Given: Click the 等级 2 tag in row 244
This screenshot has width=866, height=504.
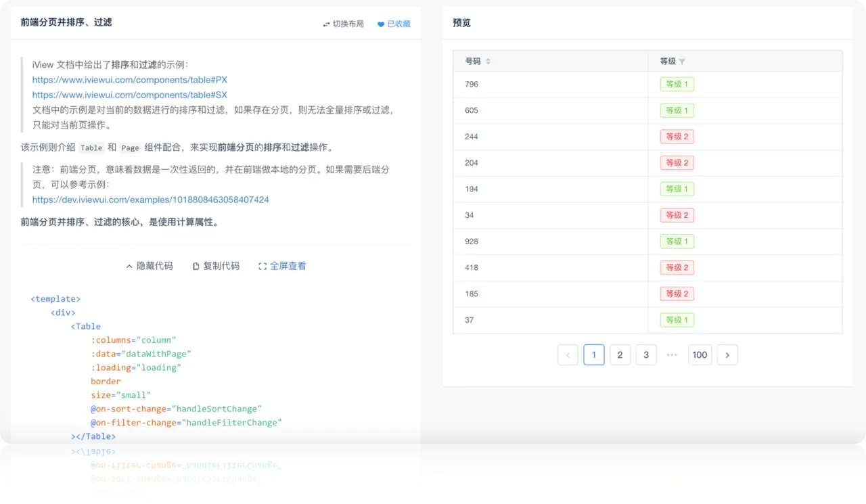Looking at the screenshot, I should click(677, 137).
